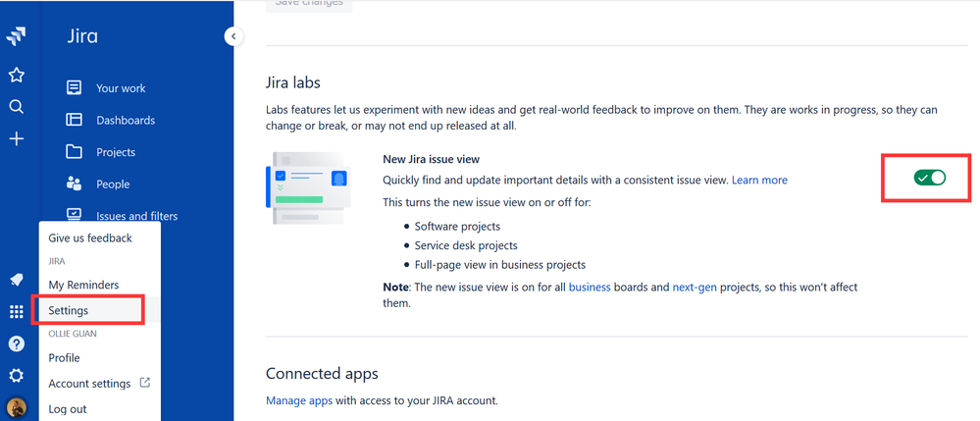Toggle the New Jira issue view switch

(x=929, y=178)
